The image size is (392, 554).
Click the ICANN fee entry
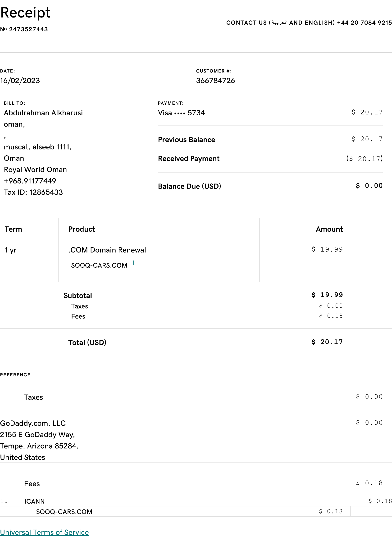pyautogui.click(x=35, y=501)
